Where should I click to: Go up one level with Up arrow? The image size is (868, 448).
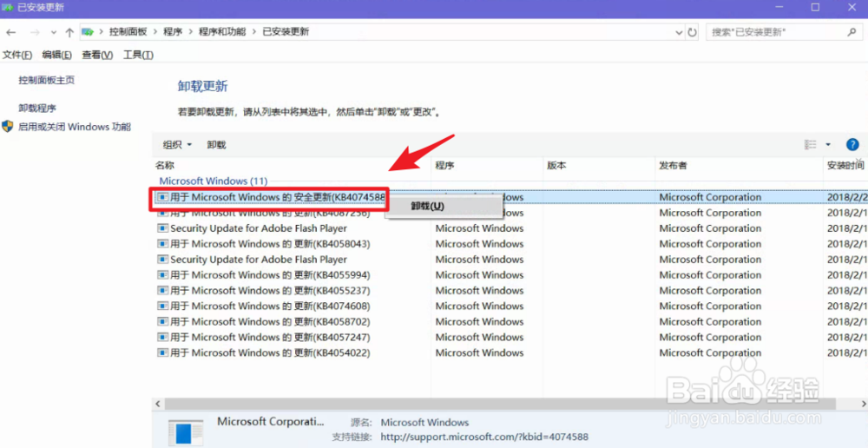pos(69,33)
